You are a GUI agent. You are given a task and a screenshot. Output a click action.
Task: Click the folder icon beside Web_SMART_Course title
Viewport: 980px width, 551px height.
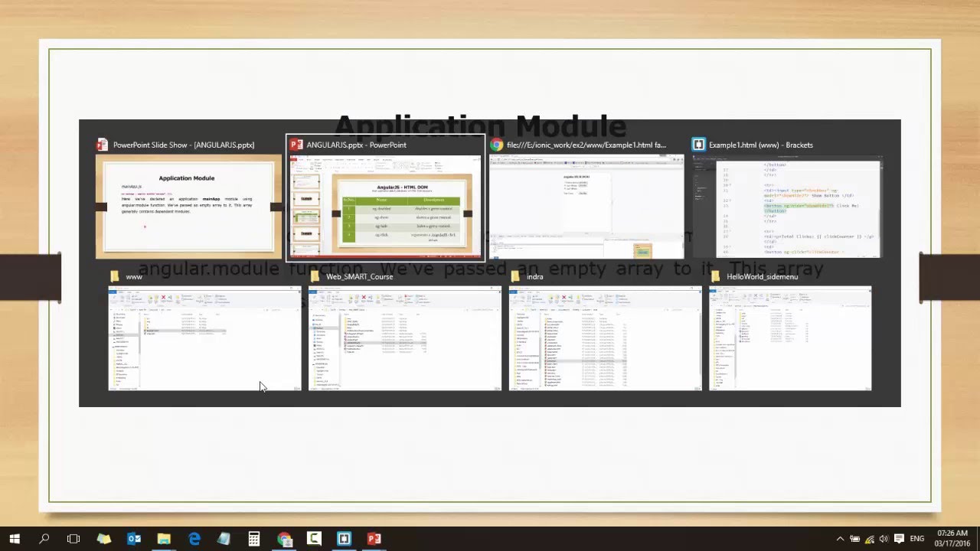(315, 276)
